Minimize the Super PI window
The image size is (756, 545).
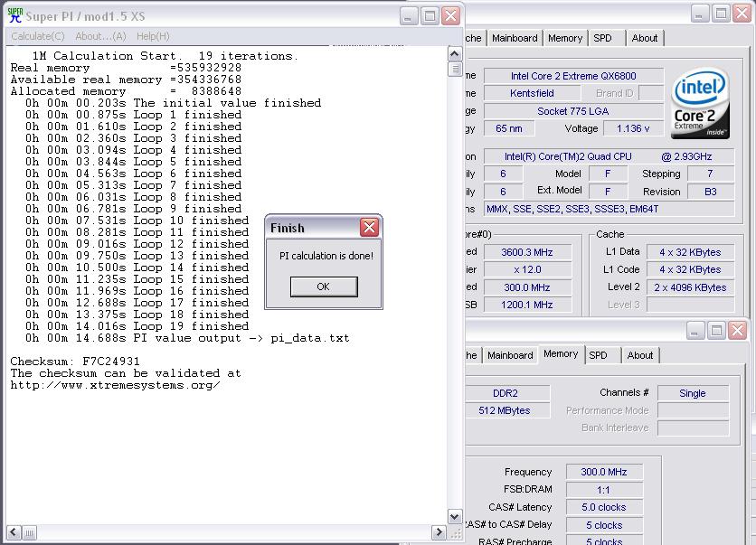[x=409, y=16]
